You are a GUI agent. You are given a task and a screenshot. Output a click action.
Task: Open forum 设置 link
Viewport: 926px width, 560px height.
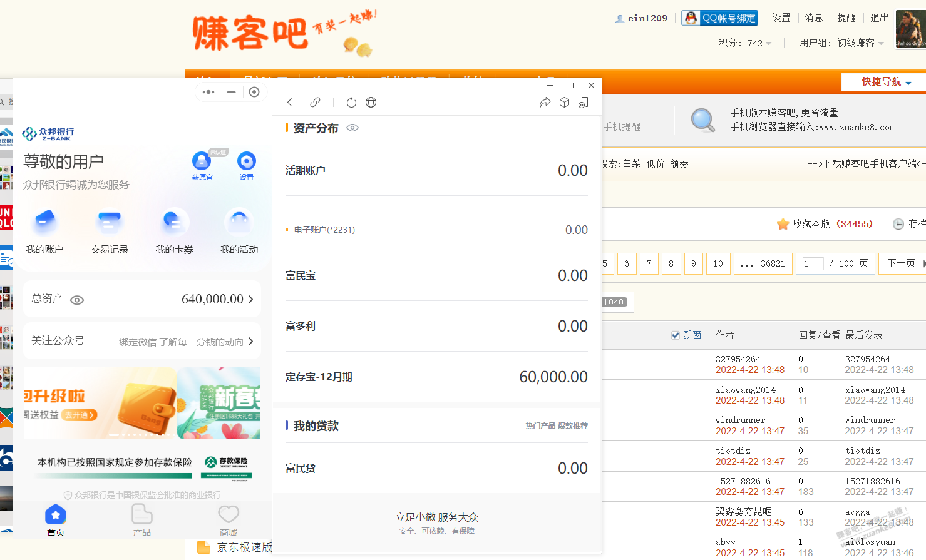click(781, 18)
